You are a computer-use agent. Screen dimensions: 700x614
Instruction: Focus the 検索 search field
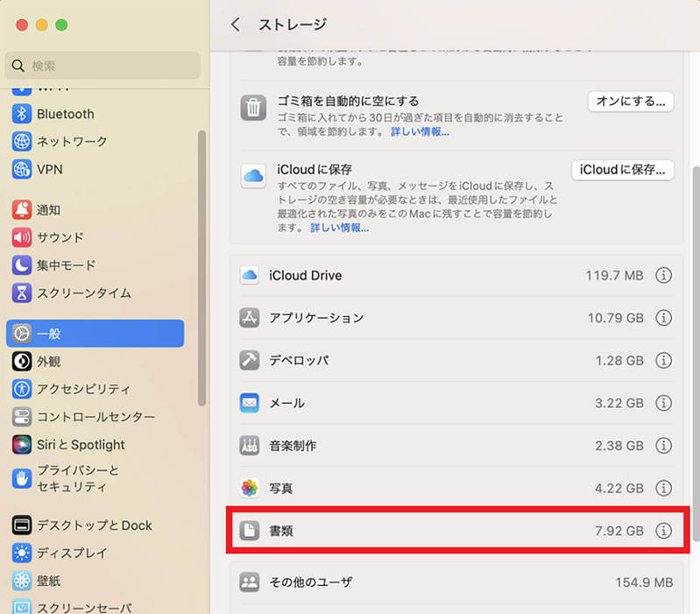[103, 66]
